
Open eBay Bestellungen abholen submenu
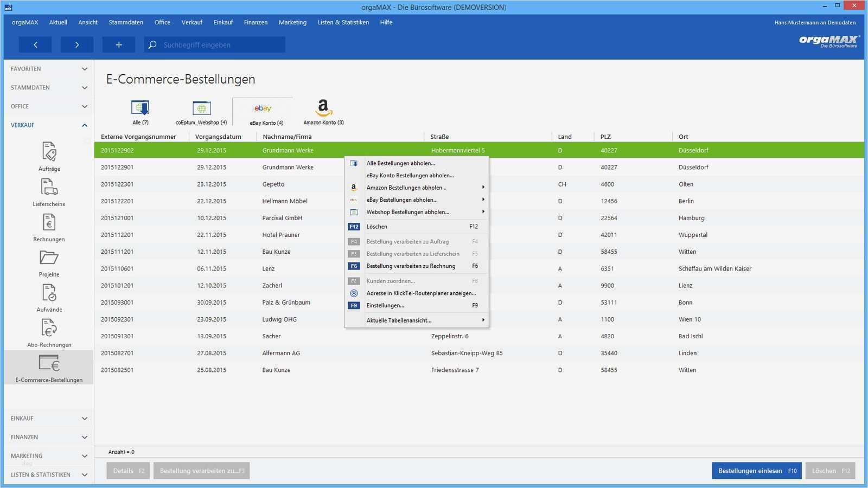(x=417, y=200)
